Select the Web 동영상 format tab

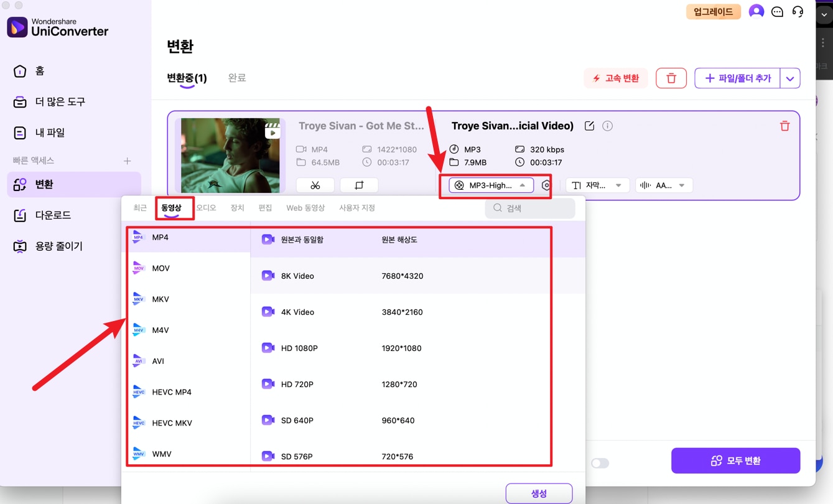(305, 208)
